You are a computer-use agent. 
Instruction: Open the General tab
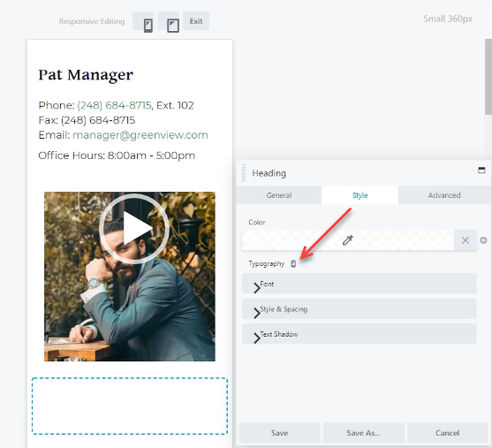(x=279, y=195)
